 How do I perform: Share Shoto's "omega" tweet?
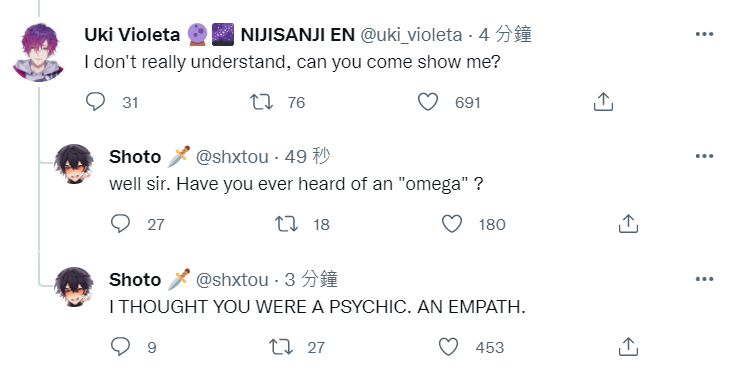(x=628, y=224)
